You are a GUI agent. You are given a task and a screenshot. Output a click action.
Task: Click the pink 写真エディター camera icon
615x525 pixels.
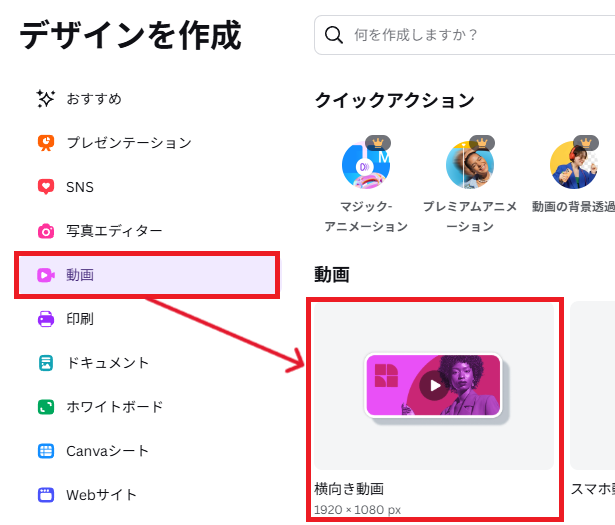pyautogui.click(x=46, y=231)
